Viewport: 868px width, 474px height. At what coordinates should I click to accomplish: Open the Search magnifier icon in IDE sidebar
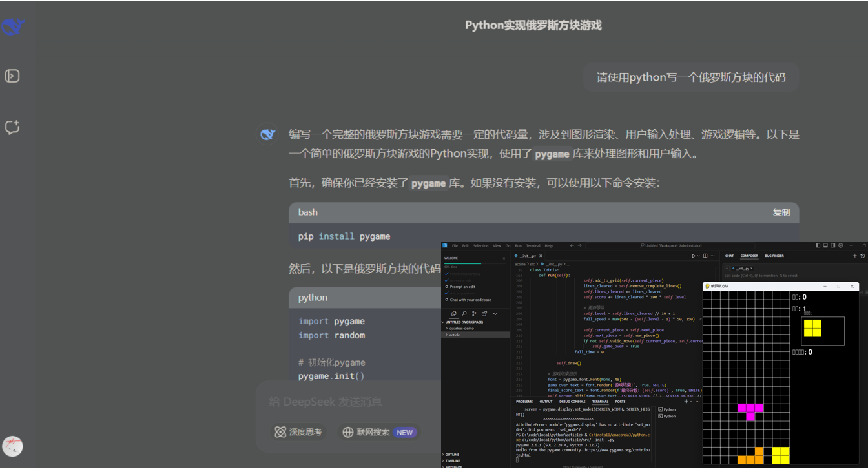point(464,314)
